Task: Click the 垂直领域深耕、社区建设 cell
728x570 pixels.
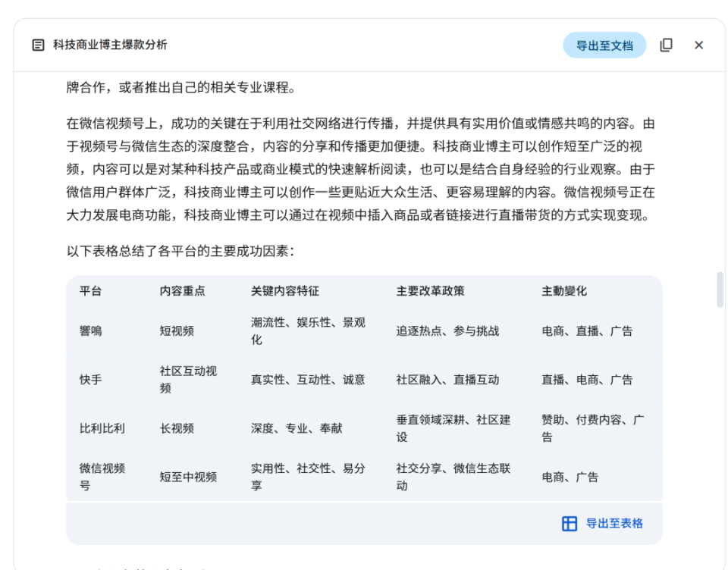Action: coord(453,428)
